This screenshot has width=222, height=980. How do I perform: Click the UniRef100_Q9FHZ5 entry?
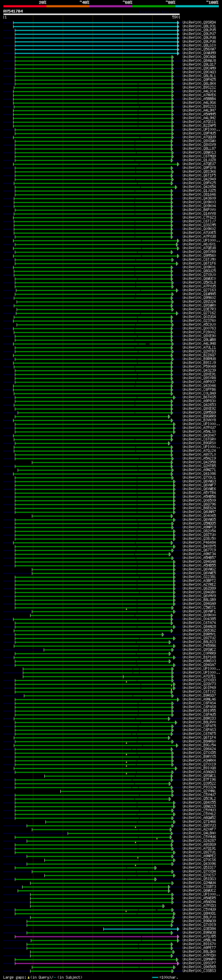(x=199, y=80)
